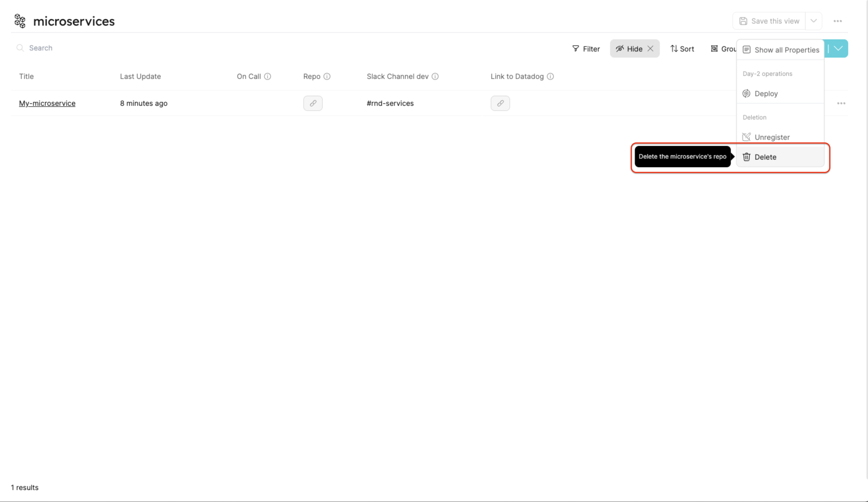The image size is (868, 502).
Task: Select Deploy from the context menu
Action: (766, 93)
